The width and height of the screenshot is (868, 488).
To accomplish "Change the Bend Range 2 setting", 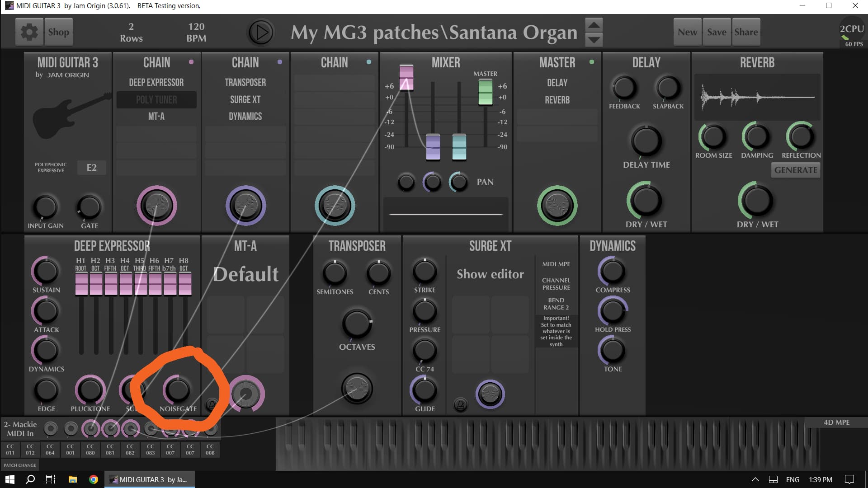I will point(556,304).
